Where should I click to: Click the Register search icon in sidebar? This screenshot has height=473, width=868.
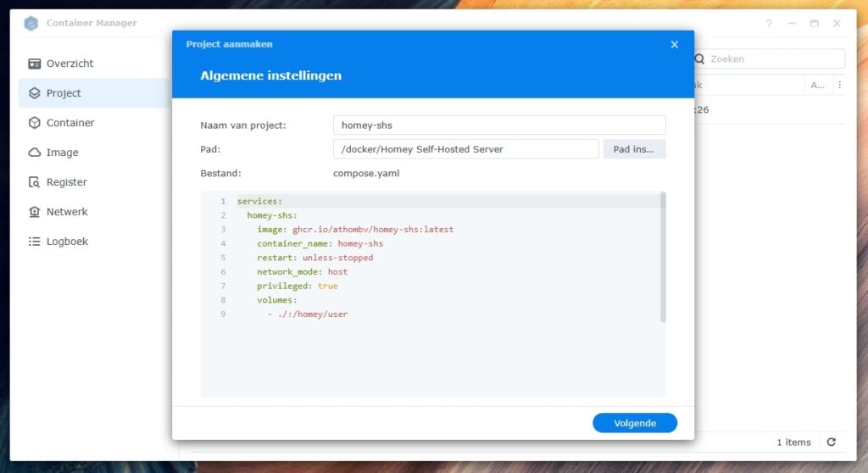(x=35, y=182)
